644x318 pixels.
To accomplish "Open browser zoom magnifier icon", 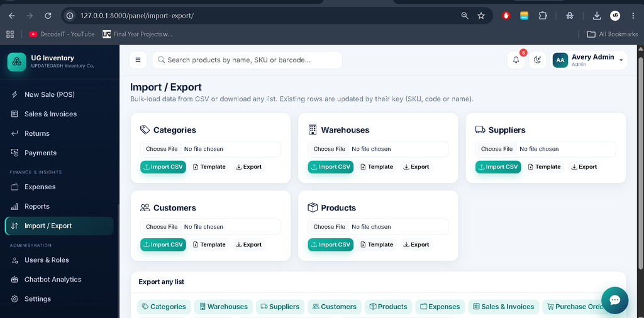I will coord(465,16).
